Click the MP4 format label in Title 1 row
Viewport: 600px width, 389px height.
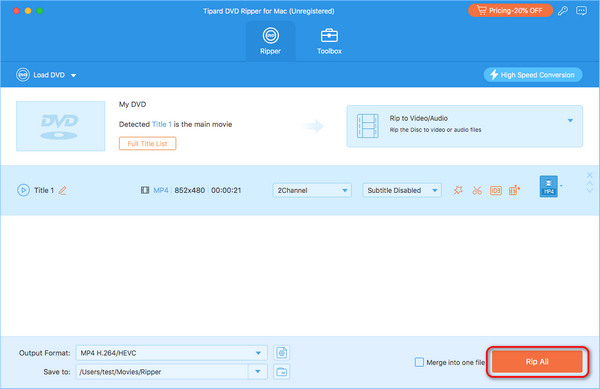tap(161, 190)
